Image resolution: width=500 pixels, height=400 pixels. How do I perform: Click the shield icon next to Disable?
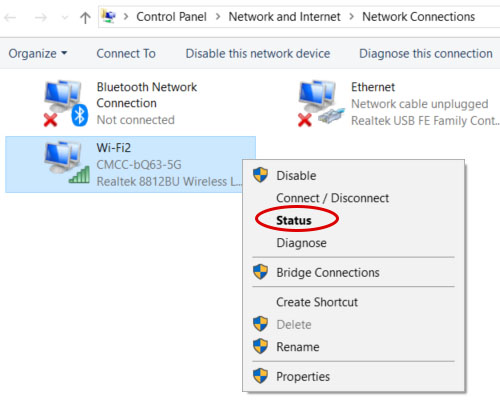tap(260, 175)
